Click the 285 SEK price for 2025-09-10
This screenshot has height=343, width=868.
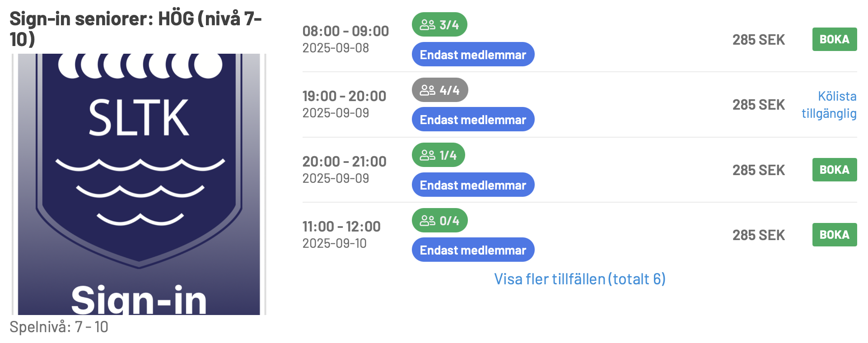pyautogui.click(x=759, y=235)
